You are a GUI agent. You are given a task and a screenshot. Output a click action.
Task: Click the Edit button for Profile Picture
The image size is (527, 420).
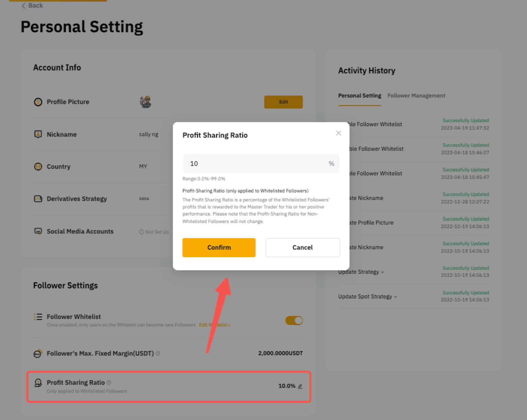283,102
